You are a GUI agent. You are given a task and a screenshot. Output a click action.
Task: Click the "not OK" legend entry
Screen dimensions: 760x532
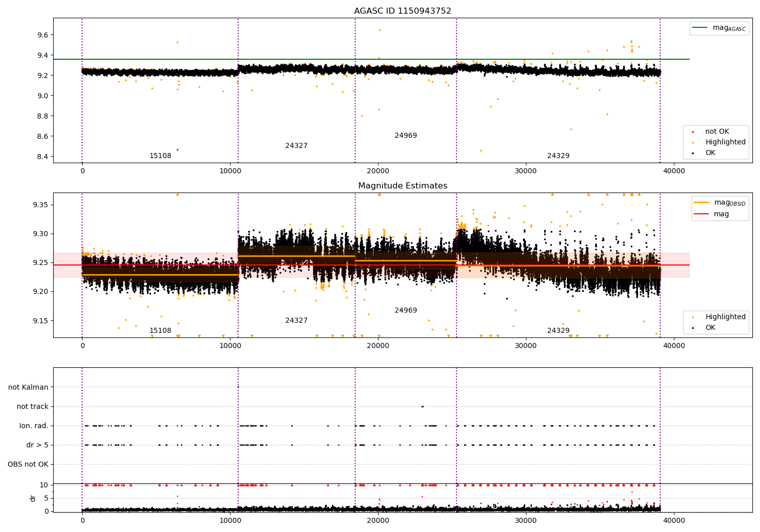(717, 132)
